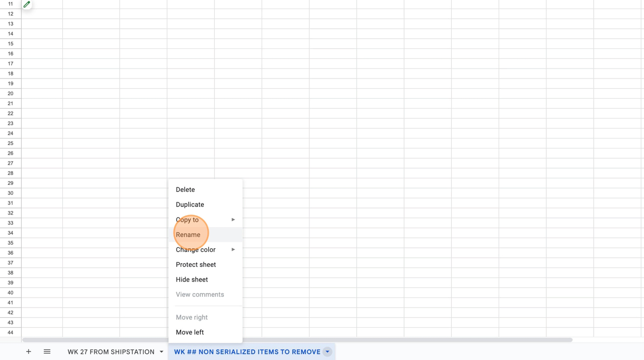Add a new sheet with plus icon
This screenshot has height=360, width=644.
(x=28, y=351)
